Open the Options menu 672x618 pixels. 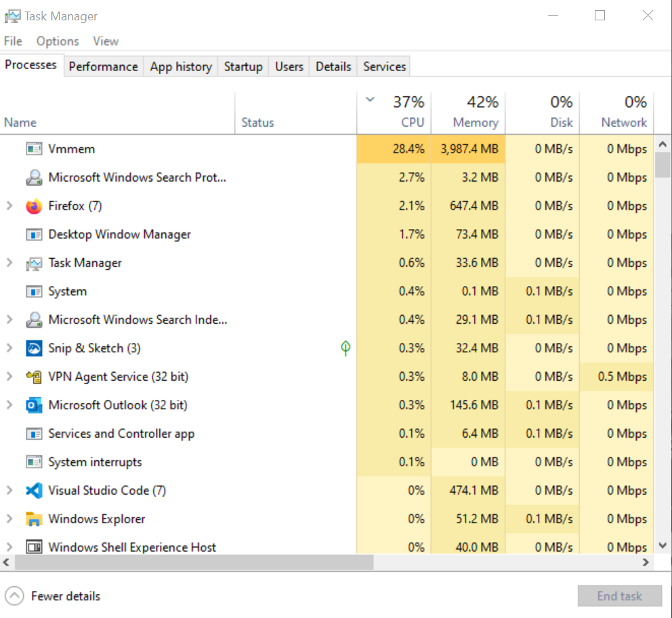58,41
